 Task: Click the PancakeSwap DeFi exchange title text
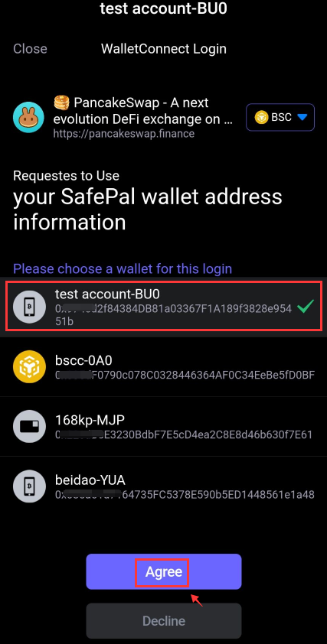[144, 111]
